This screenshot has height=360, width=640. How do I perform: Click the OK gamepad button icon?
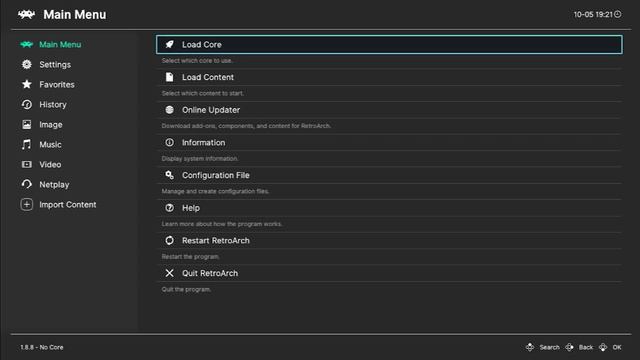coord(603,347)
